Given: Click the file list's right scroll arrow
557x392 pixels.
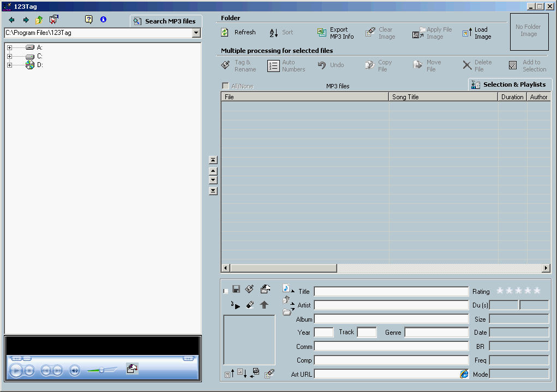Looking at the screenshot, I should point(546,268).
